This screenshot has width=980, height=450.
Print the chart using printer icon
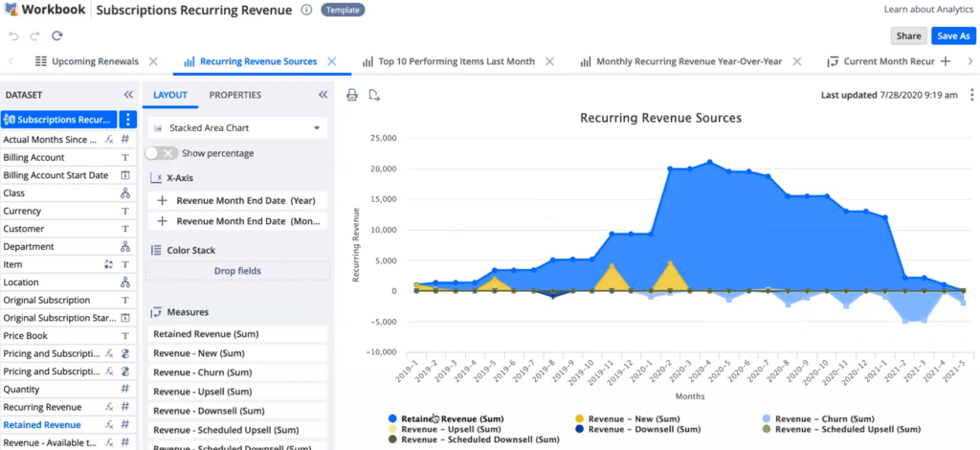pos(352,95)
